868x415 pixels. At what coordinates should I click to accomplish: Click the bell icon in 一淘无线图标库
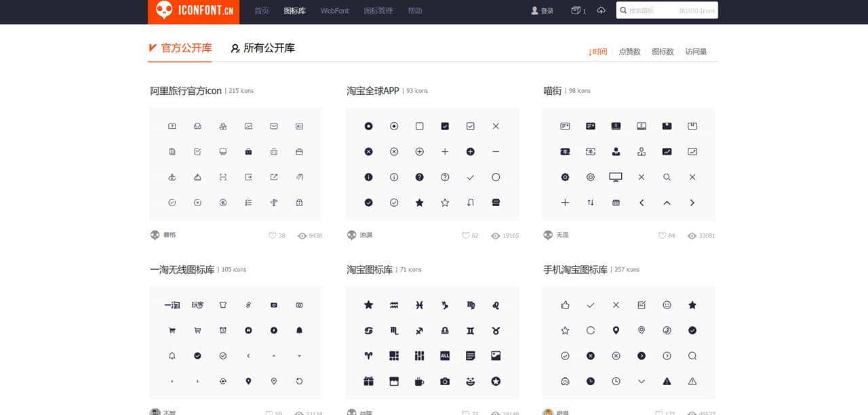(x=299, y=330)
